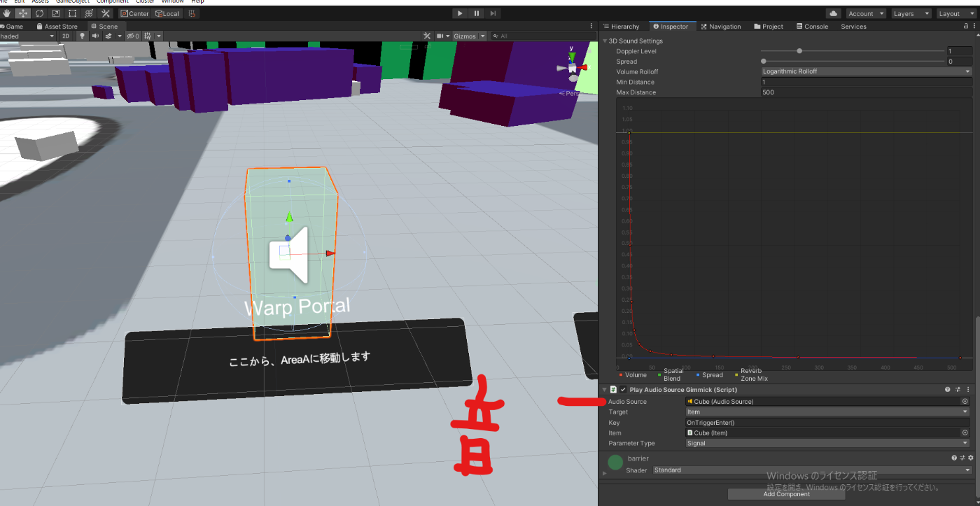This screenshot has width=980, height=506.
Task: Toggle hidden objects visibility counter
Action: coord(133,36)
